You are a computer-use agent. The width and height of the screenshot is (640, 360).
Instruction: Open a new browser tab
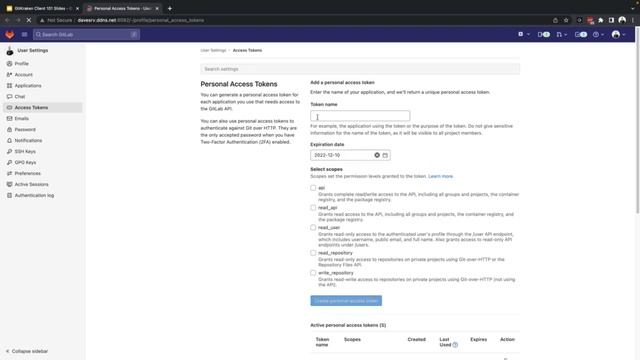pyautogui.click(x=170, y=8)
